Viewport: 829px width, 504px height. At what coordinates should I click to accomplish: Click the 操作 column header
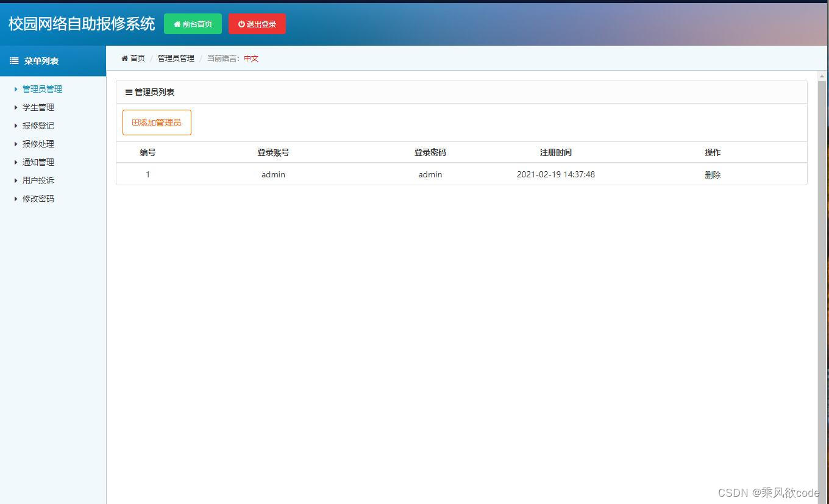(x=713, y=152)
